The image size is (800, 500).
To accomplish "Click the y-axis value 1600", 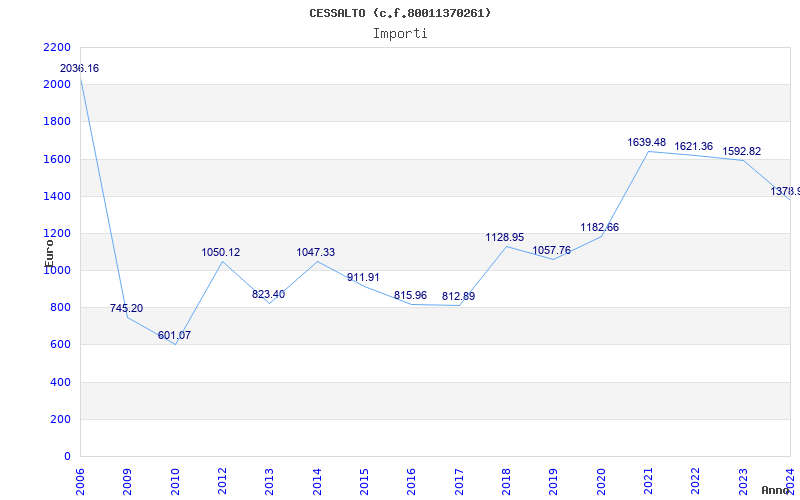I will (x=57, y=159).
